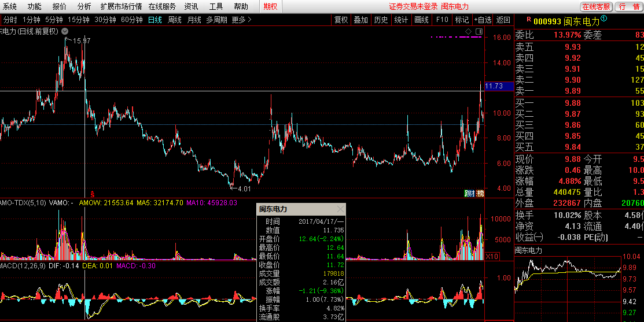This screenshot has height=322, width=644.
Task: Select the 30分钟 period
Action: click(x=105, y=20)
